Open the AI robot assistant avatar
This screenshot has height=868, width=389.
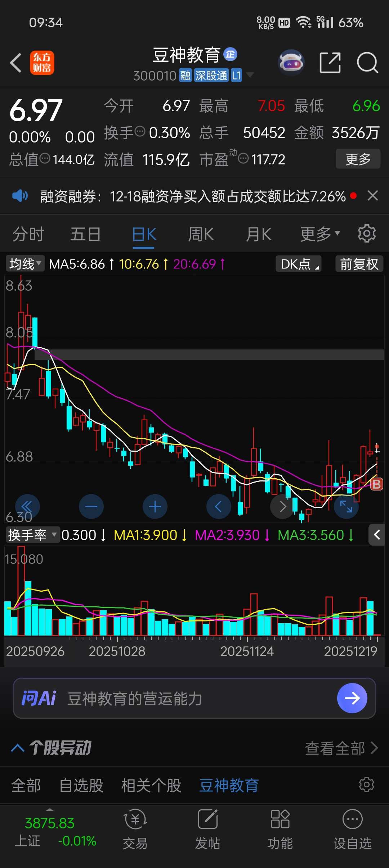click(291, 63)
